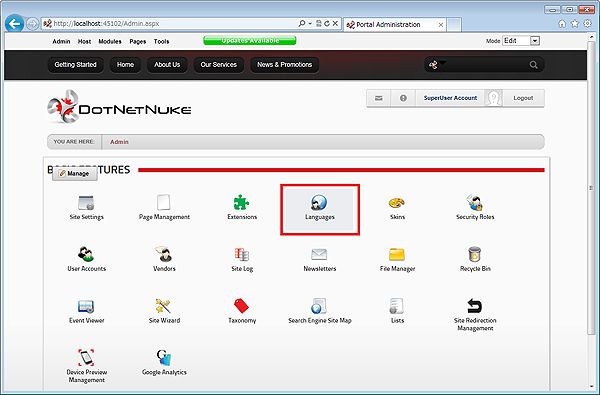
Task: Refresh the page in address bar
Action: (x=327, y=23)
